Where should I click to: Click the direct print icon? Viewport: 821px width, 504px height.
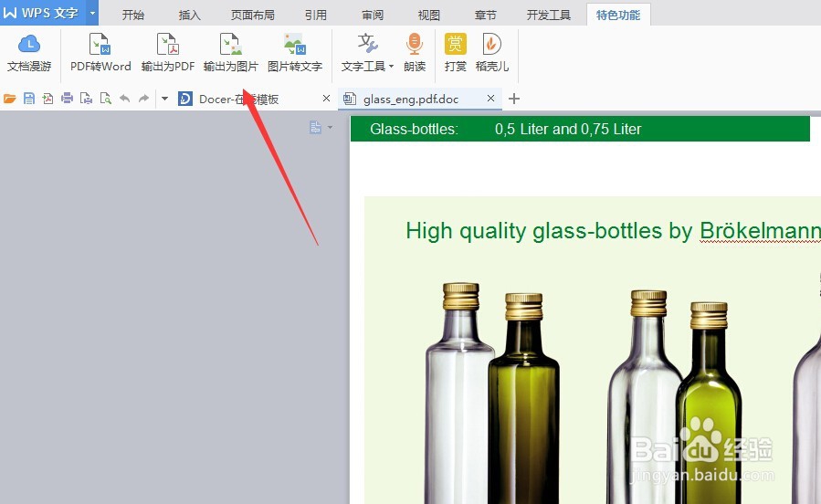click(86, 99)
